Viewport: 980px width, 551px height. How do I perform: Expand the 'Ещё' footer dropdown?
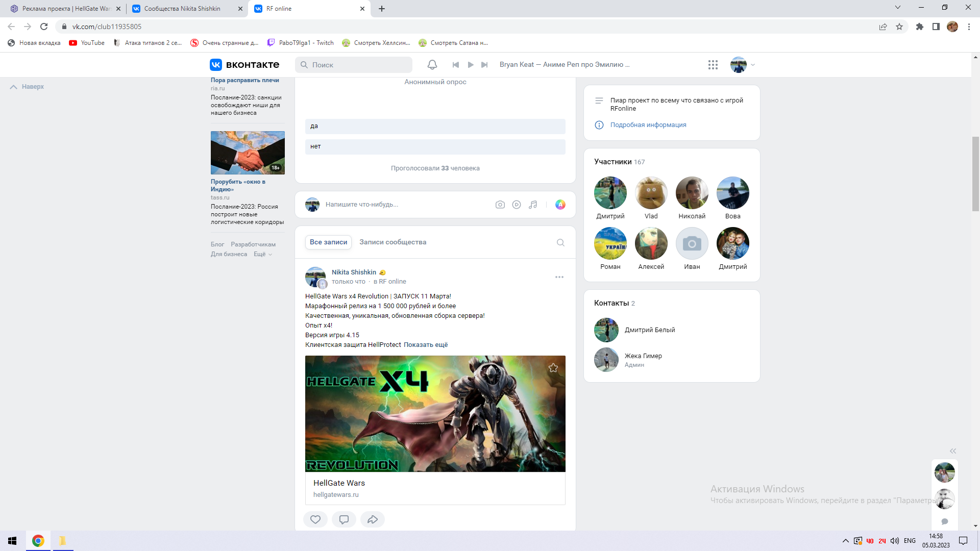tap(263, 254)
